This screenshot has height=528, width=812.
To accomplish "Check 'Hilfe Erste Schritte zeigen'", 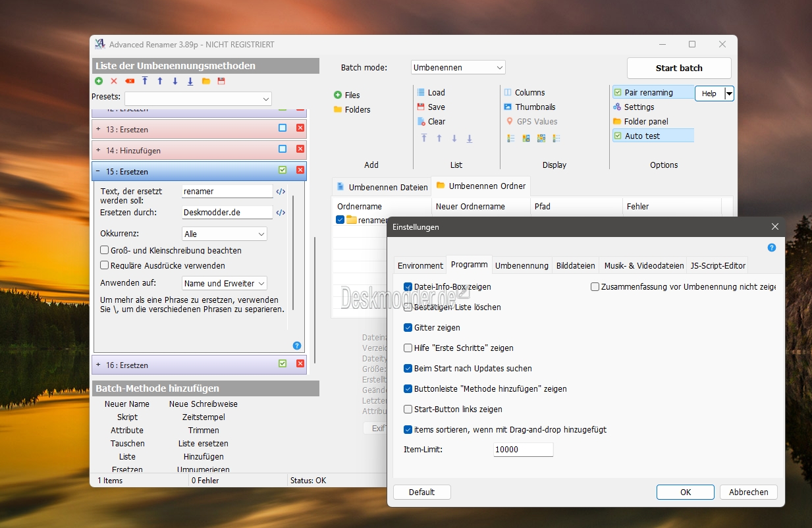I will click(x=408, y=348).
